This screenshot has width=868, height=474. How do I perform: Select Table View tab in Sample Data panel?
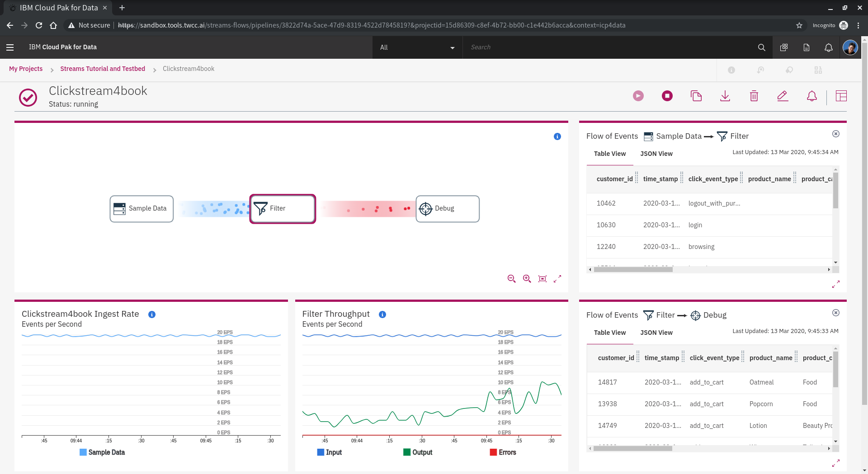[610, 154]
